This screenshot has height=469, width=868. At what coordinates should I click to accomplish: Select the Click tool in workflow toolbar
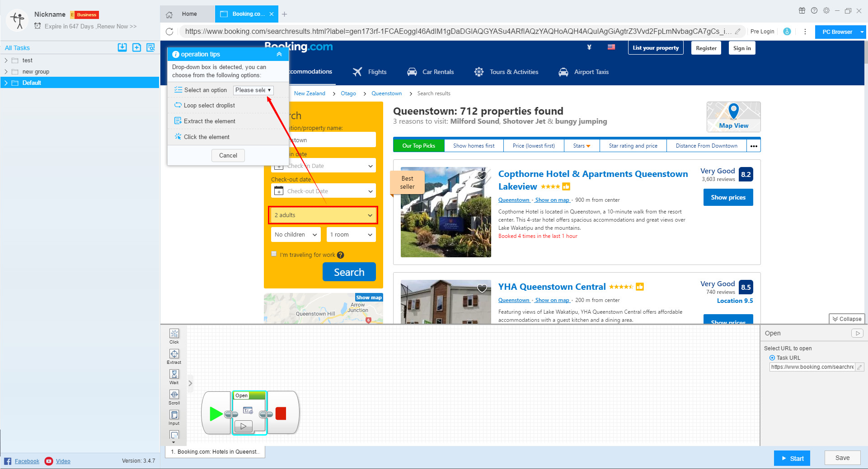[x=174, y=336]
